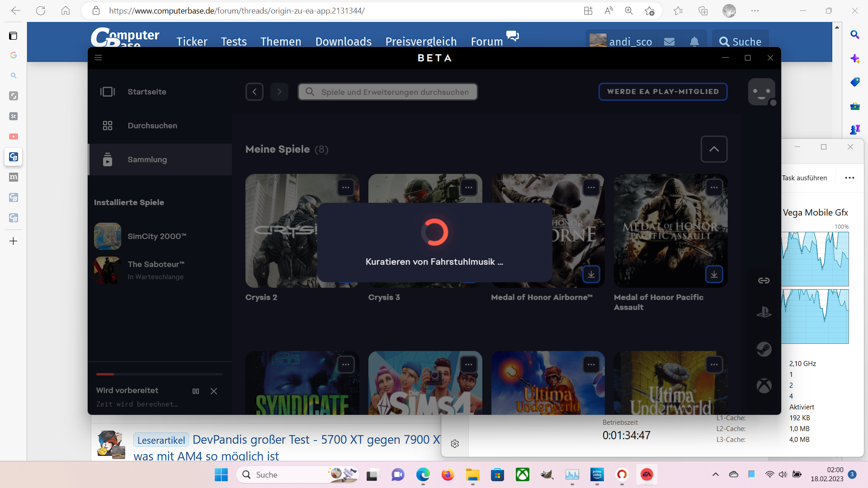Cancel the download being prepared
Viewport: 868px width, 488px height.
(214, 391)
